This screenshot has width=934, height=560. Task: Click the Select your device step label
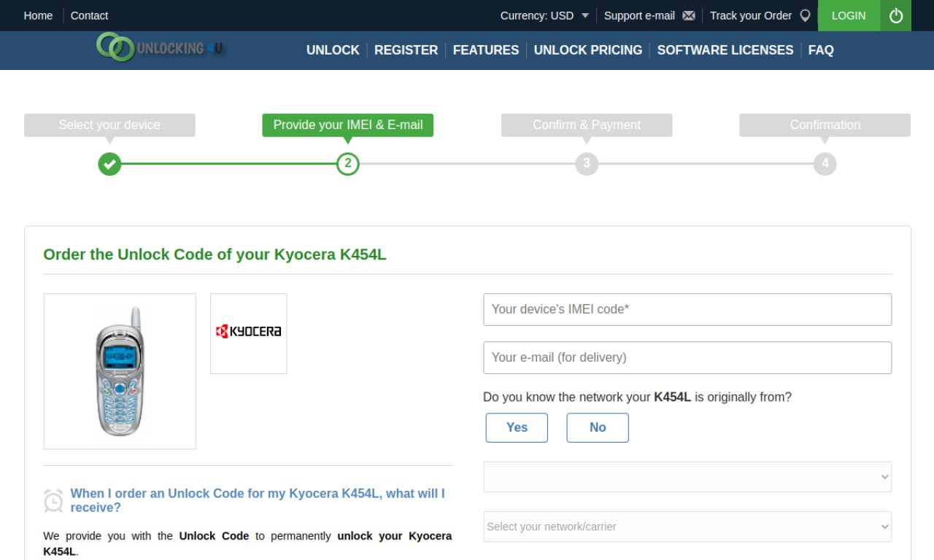point(109,125)
